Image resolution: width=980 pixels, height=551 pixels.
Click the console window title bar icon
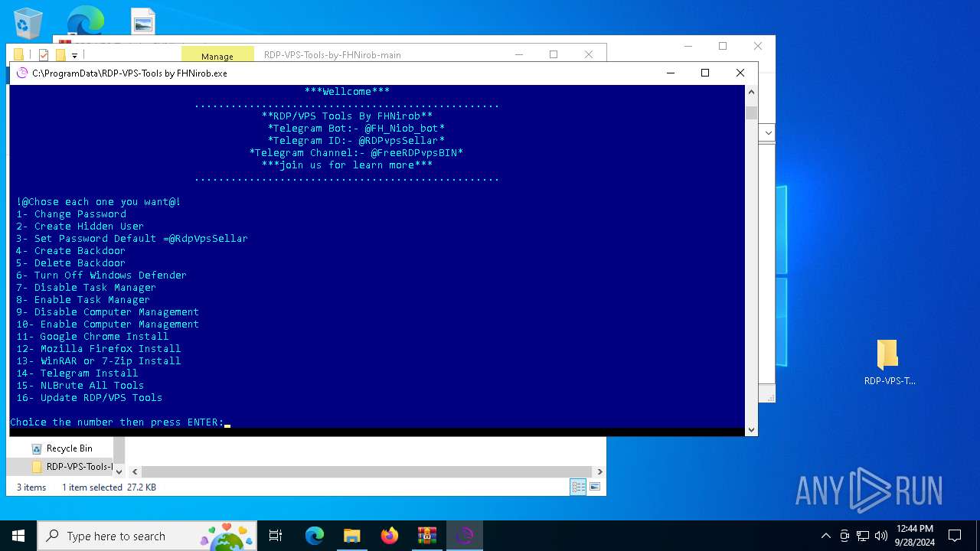(22, 73)
